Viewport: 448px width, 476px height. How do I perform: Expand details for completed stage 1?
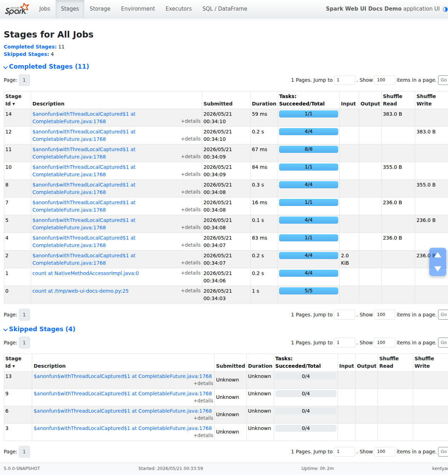pos(191,273)
